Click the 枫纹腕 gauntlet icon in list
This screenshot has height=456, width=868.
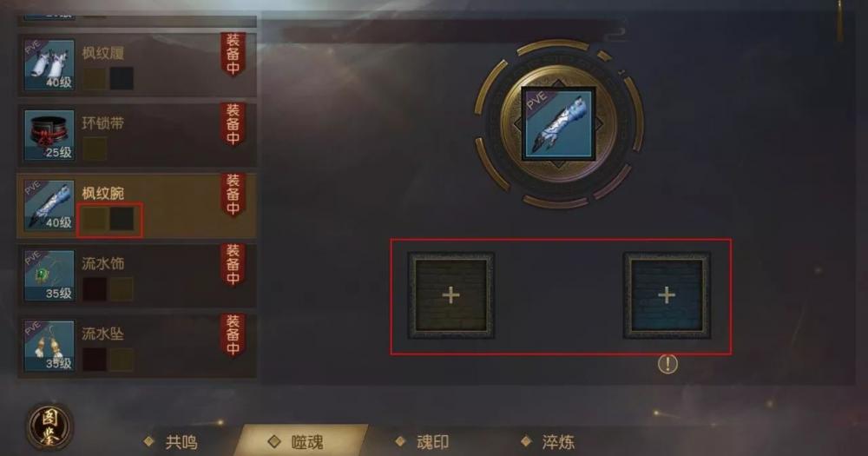(49, 206)
